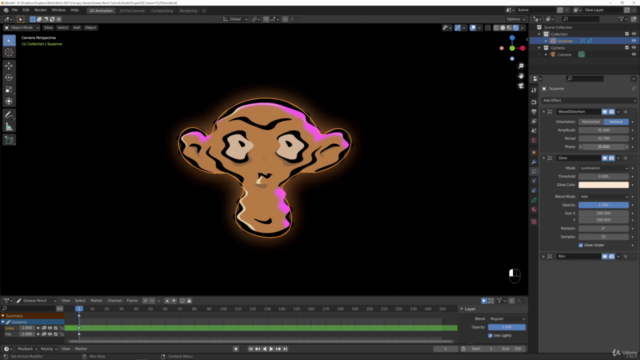640x360 pixels.
Task: Open the Keying popover in timeline
Action: pos(48,349)
